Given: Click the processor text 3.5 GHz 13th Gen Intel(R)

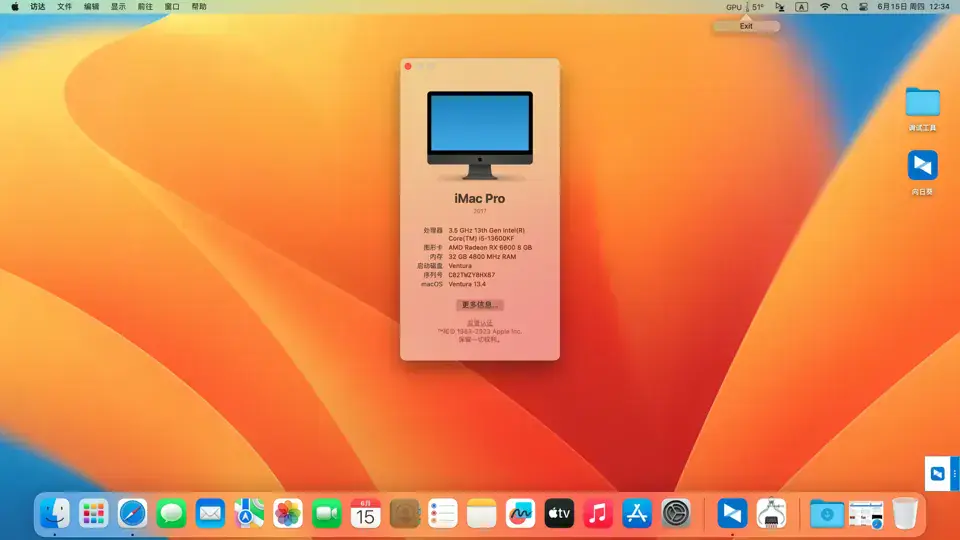Looking at the screenshot, I should click(486, 231).
